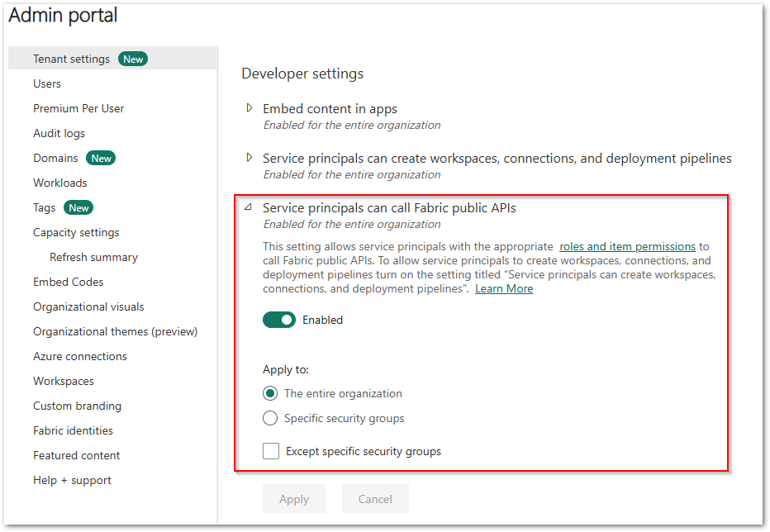Viewport: 770px width, 532px height.
Task: Choose Specific security groups option
Action: 270,418
